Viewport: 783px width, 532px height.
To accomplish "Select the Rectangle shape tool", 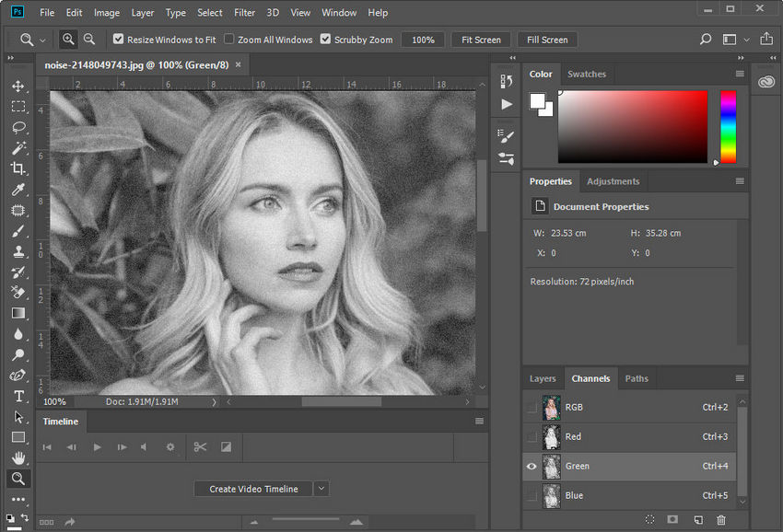I will click(x=18, y=438).
